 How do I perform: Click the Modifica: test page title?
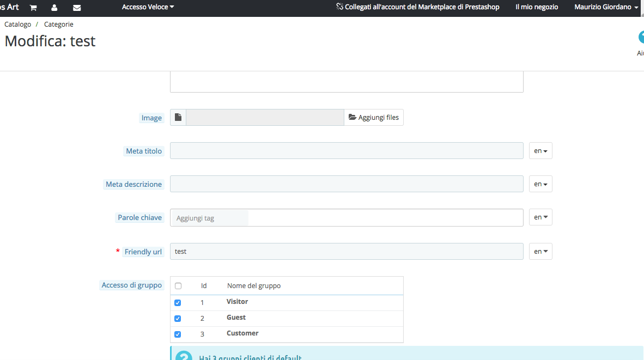50,41
